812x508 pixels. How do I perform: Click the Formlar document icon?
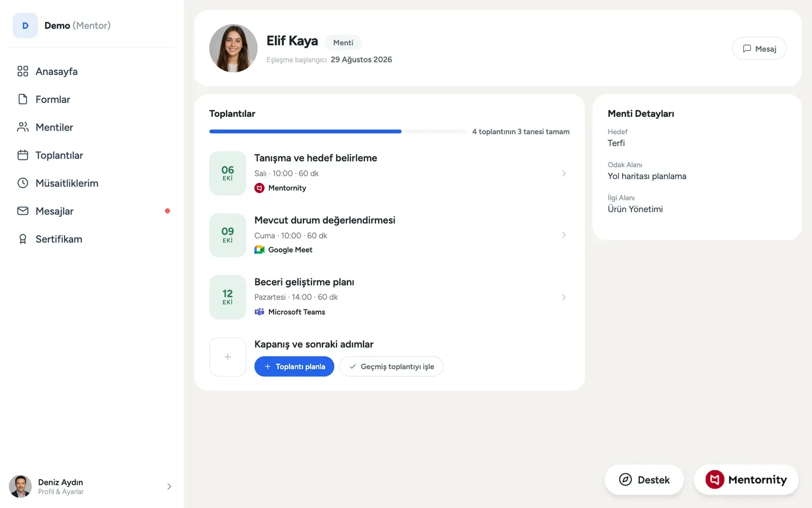tap(23, 99)
